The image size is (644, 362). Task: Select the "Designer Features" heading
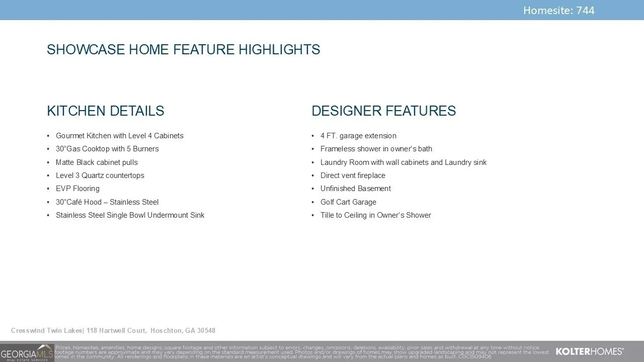pos(384,111)
